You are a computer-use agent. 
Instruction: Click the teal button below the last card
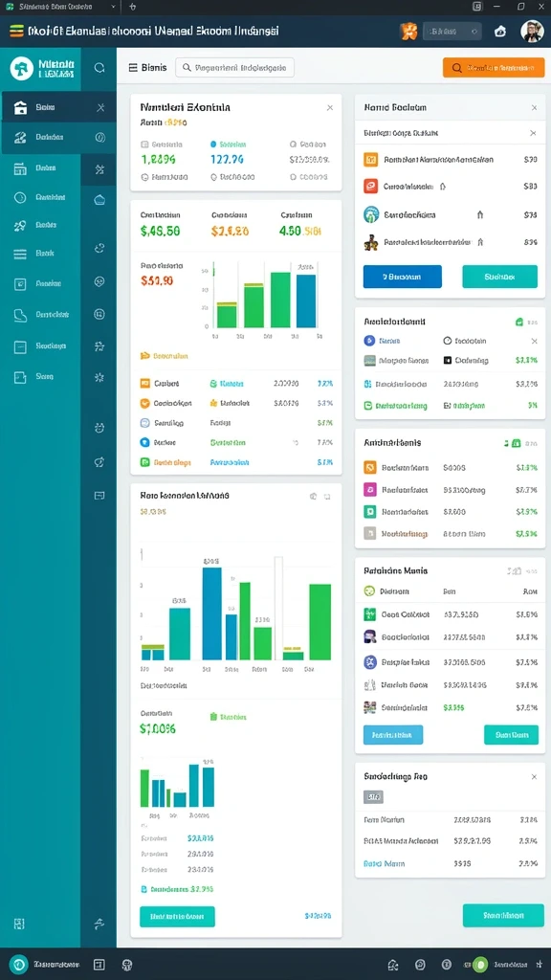(503, 916)
